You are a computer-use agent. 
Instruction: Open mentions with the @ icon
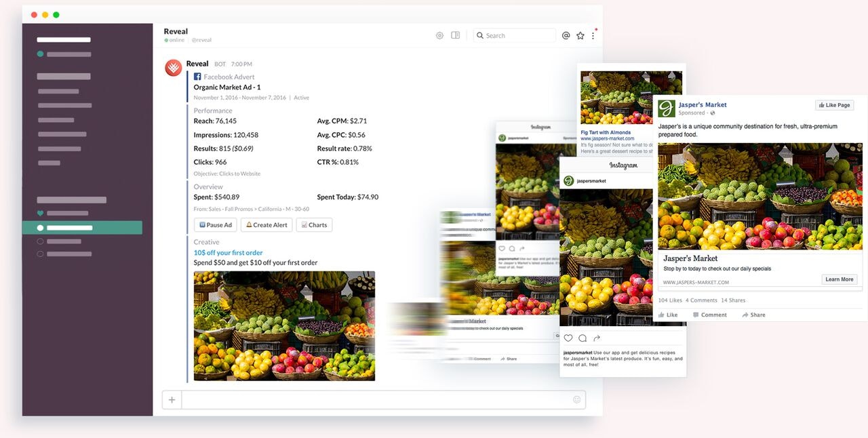[x=566, y=35]
